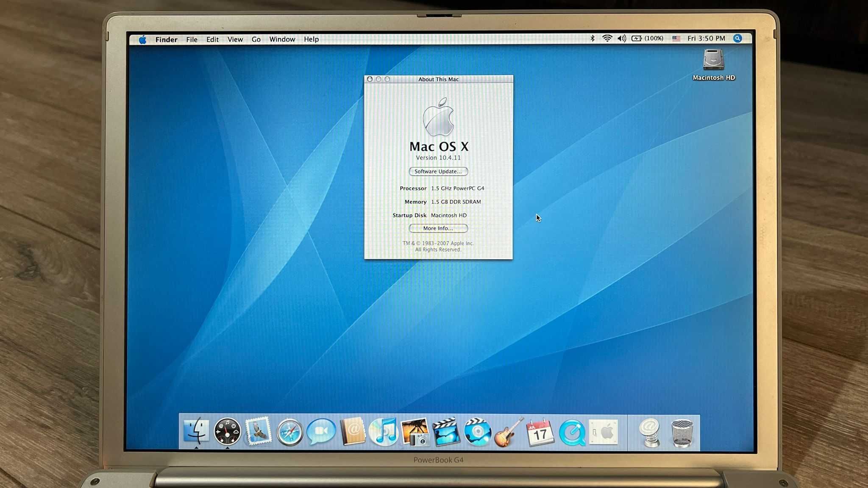Image resolution: width=868 pixels, height=488 pixels.
Task: Launch QuickTime Player from the Dock
Action: point(572,433)
